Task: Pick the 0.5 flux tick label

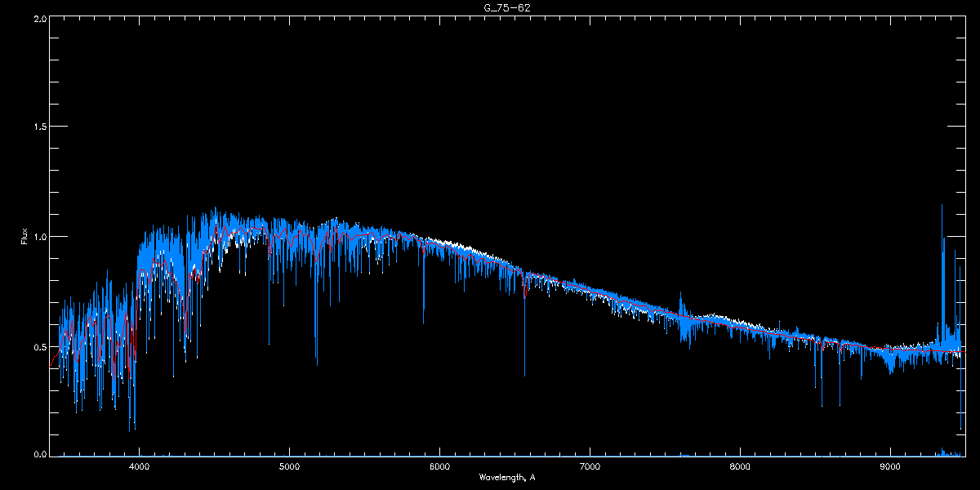Action: (x=39, y=346)
